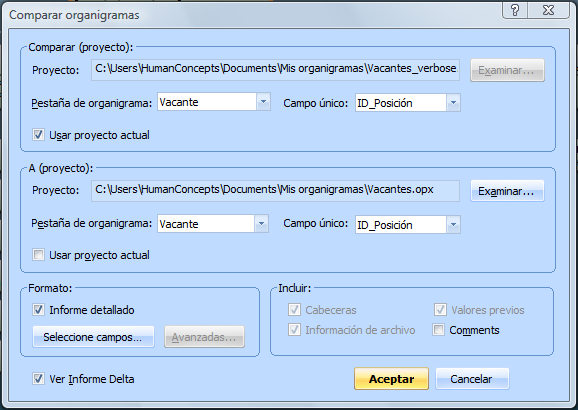Click the Cancelar button
Viewport: 578px width, 410px height.
472,379
